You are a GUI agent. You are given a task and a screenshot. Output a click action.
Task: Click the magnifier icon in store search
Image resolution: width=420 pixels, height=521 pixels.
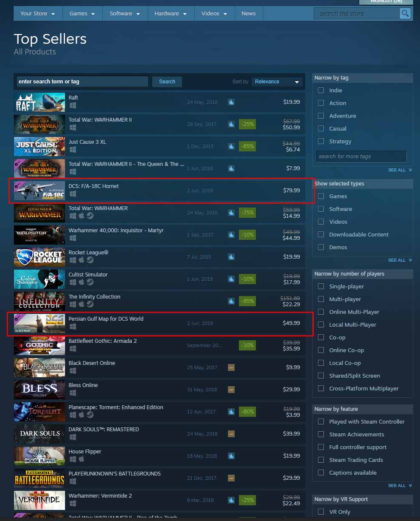point(405,14)
